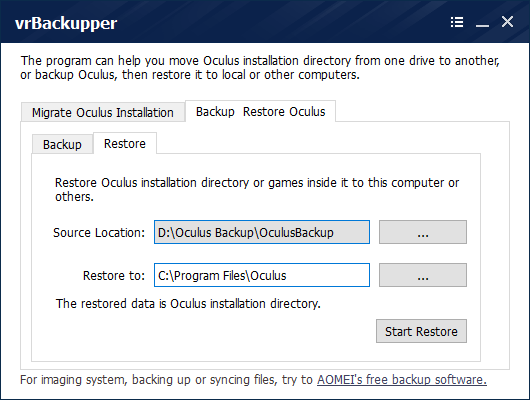This screenshot has width=530, height=400.
Task: Focus the Source Location path field
Action: click(x=262, y=232)
